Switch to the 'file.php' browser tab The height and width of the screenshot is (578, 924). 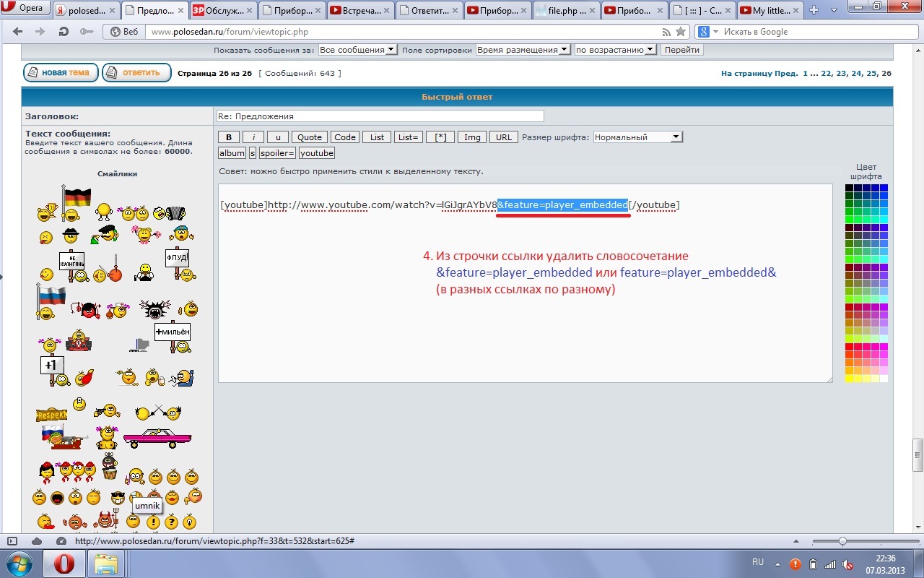(x=566, y=11)
